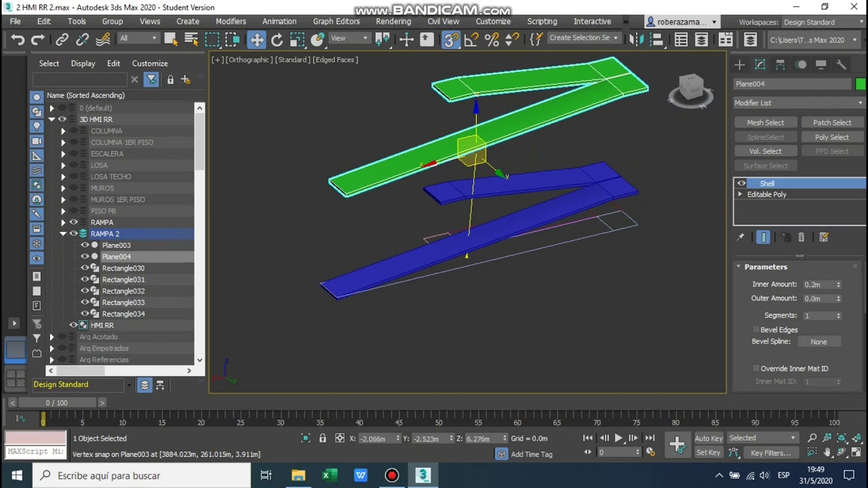868x488 pixels.
Task: Collapse the RAMPA 2 layer
Action: point(63,234)
